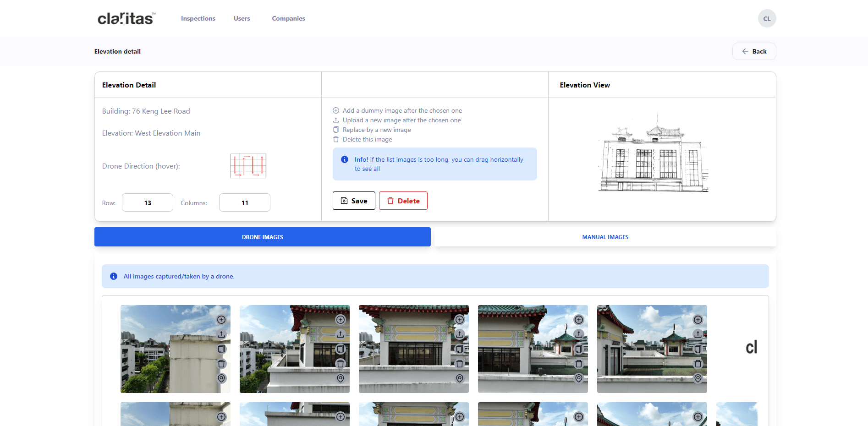The width and height of the screenshot is (868, 426).
Task: Go Back from Elevation detail
Action: (x=754, y=51)
